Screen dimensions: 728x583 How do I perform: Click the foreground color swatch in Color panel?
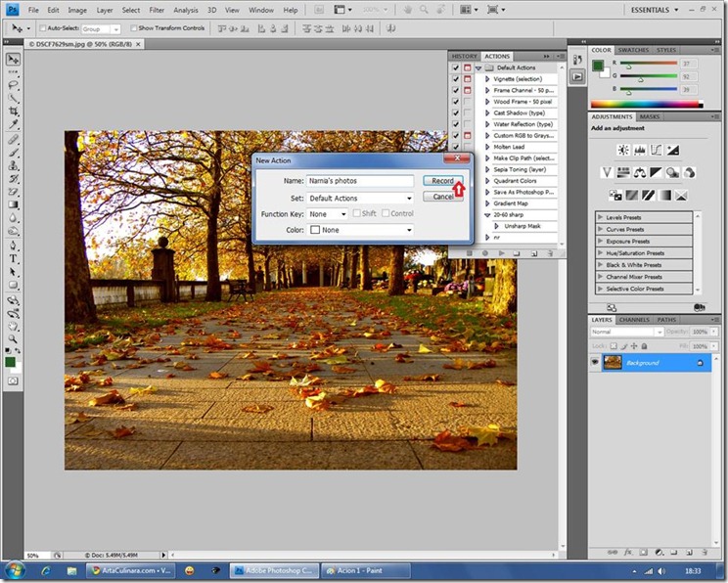tap(598, 66)
